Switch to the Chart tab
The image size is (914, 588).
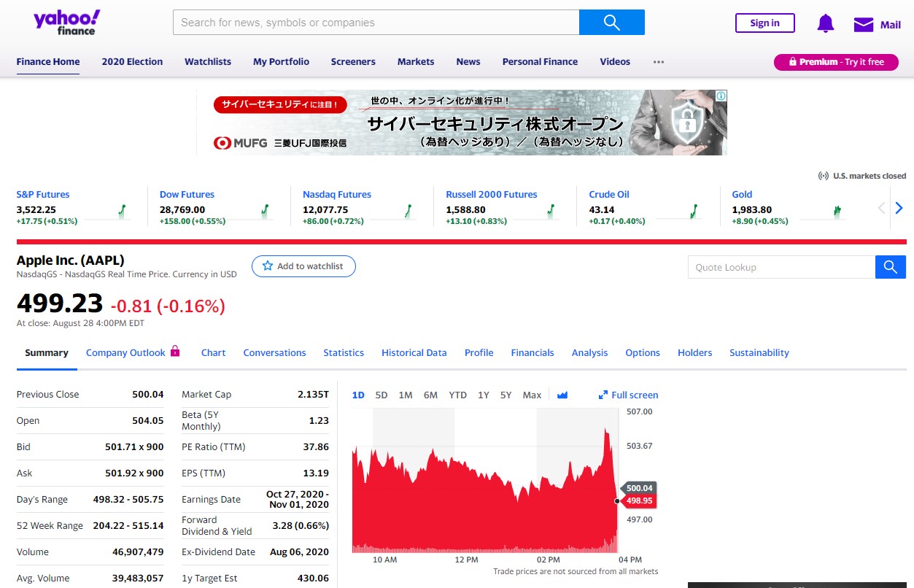click(x=214, y=353)
